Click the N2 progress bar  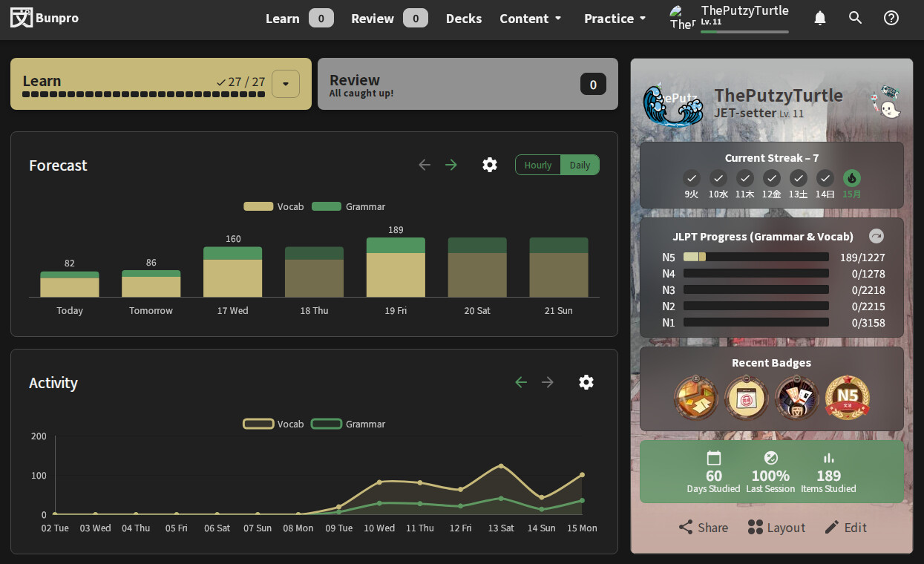(756, 306)
